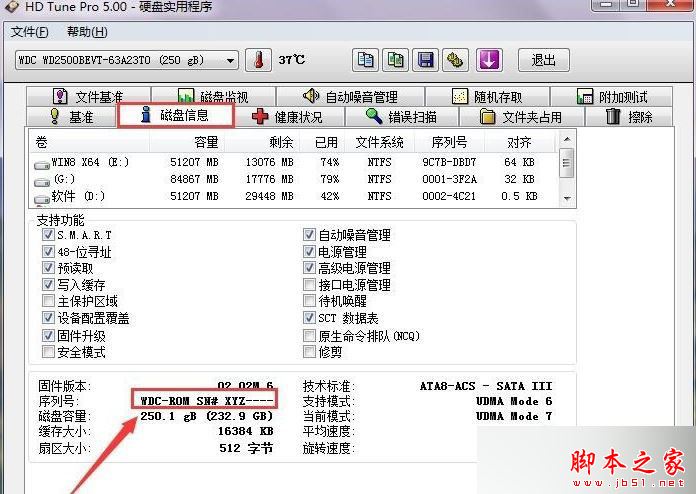This screenshot has width=696, height=494.
Task: Toggle the 自动噪音管理 feature checkbox
Action: [309, 234]
